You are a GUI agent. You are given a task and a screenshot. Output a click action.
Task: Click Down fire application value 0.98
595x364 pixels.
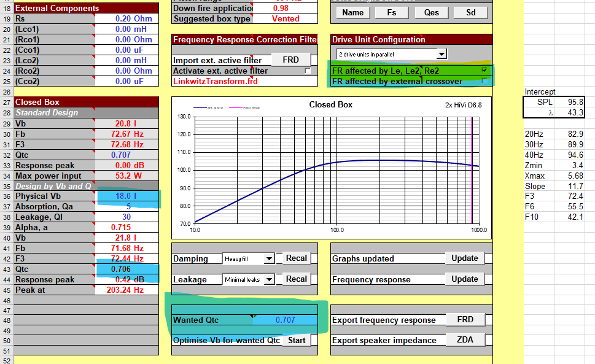tap(286, 8)
